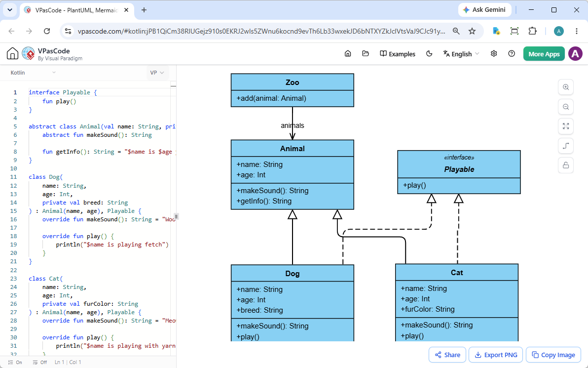This screenshot has width=588, height=368.
Task: Bookmark this page with star icon
Action: pos(472,31)
